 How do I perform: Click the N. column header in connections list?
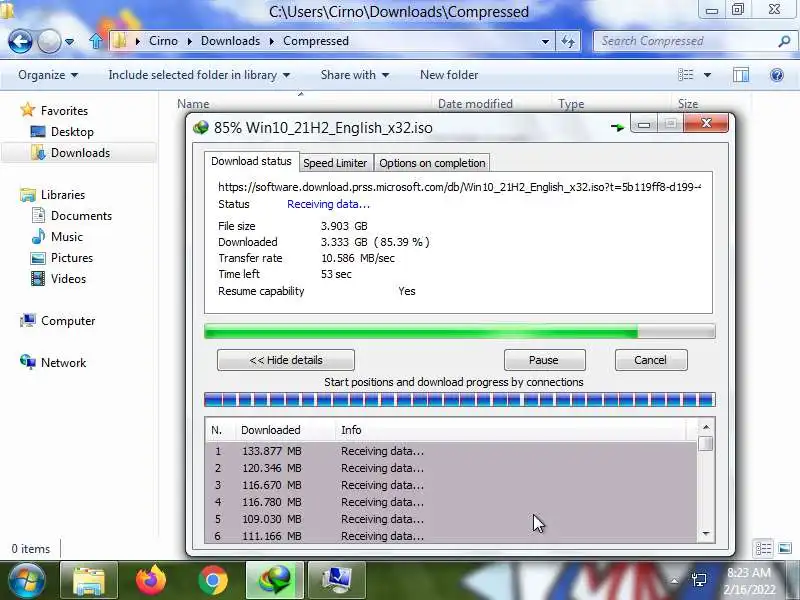(217, 430)
